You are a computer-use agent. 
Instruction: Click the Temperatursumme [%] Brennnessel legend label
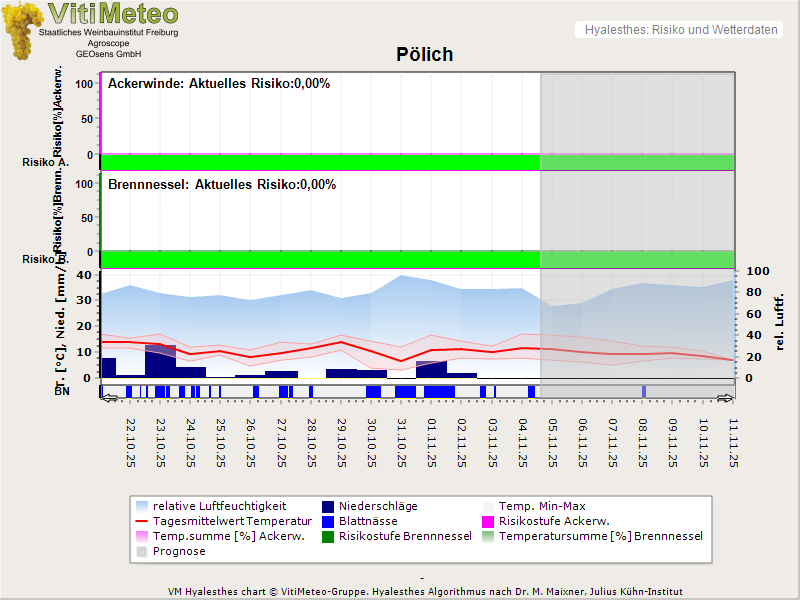pos(600,536)
